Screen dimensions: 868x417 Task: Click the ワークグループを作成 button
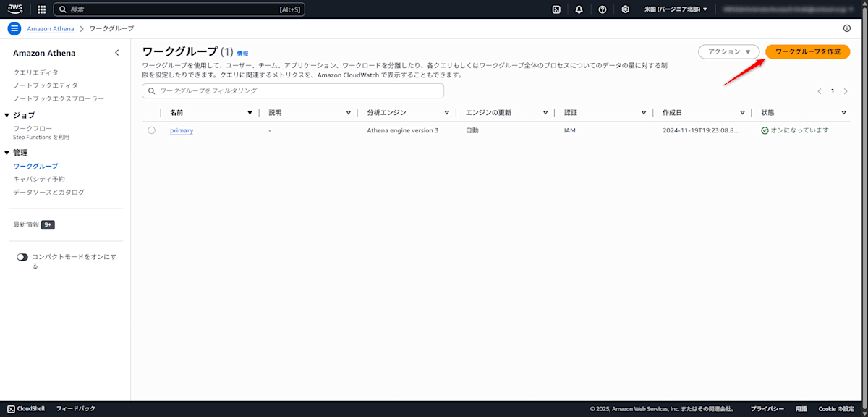click(x=807, y=51)
